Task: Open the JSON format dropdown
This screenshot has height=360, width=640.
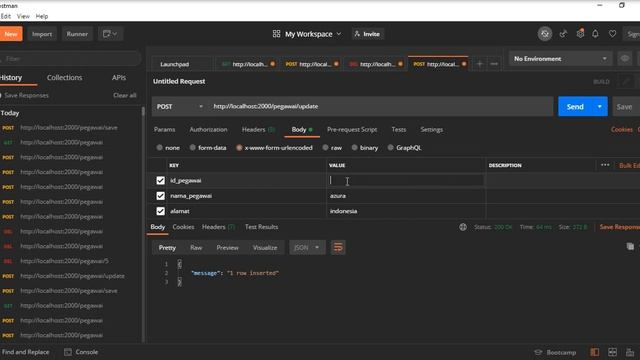Action: (307, 247)
